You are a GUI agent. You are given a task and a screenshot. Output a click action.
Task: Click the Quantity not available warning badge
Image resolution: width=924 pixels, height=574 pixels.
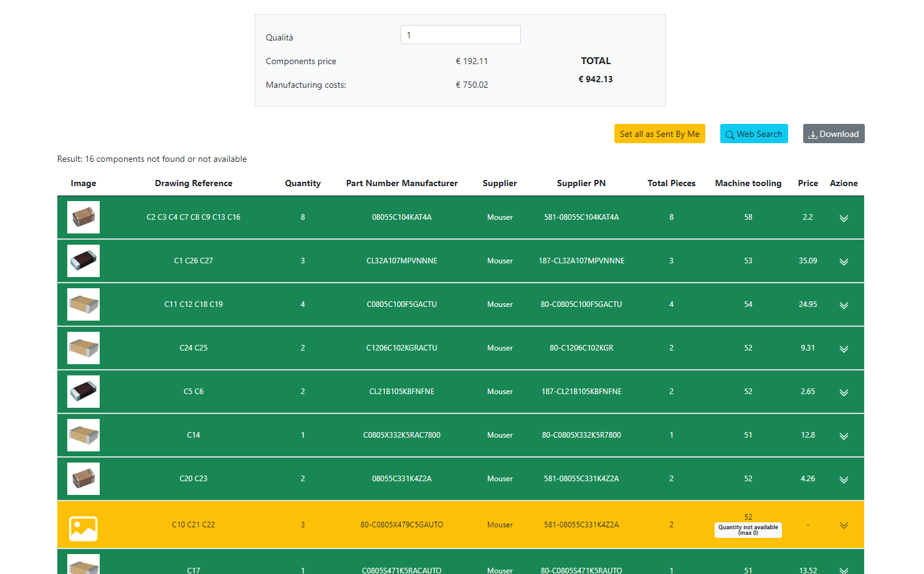click(748, 530)
